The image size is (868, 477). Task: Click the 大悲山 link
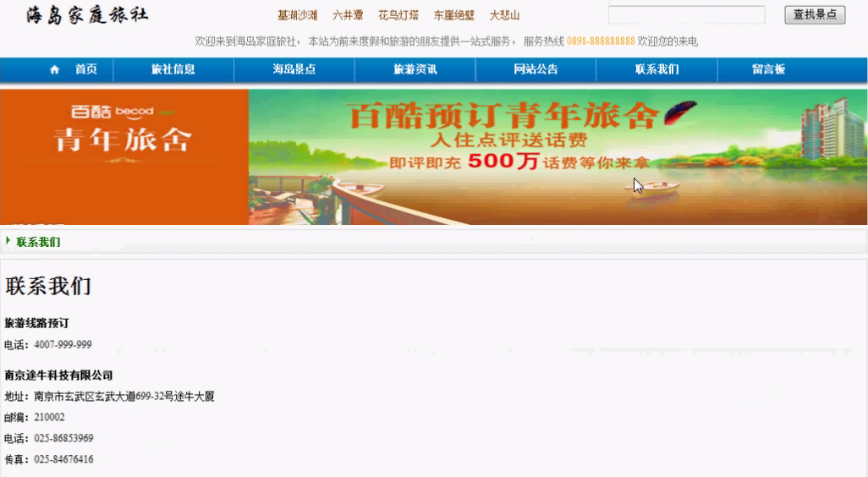(x=504, y=15)
